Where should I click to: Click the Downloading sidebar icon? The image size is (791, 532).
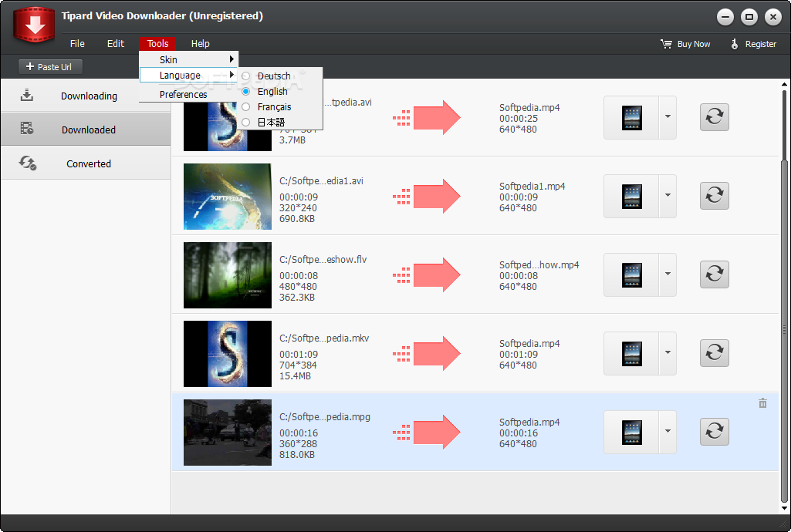(27, 95)
